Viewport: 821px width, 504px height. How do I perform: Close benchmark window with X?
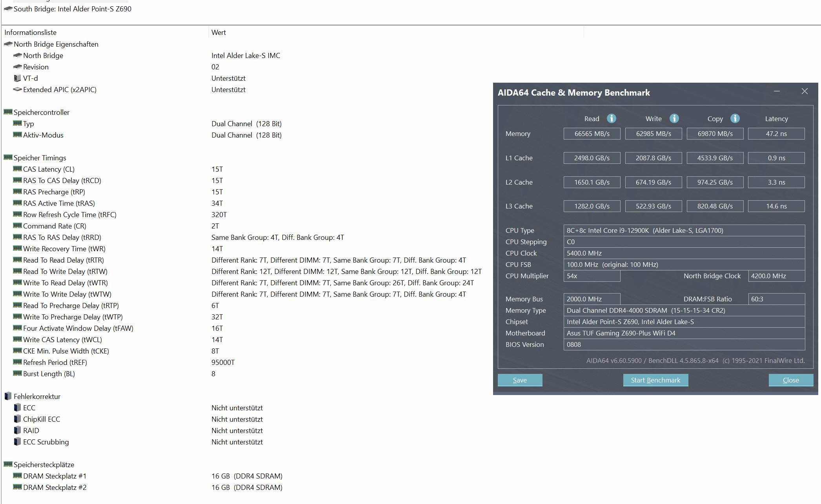[805, 91]
